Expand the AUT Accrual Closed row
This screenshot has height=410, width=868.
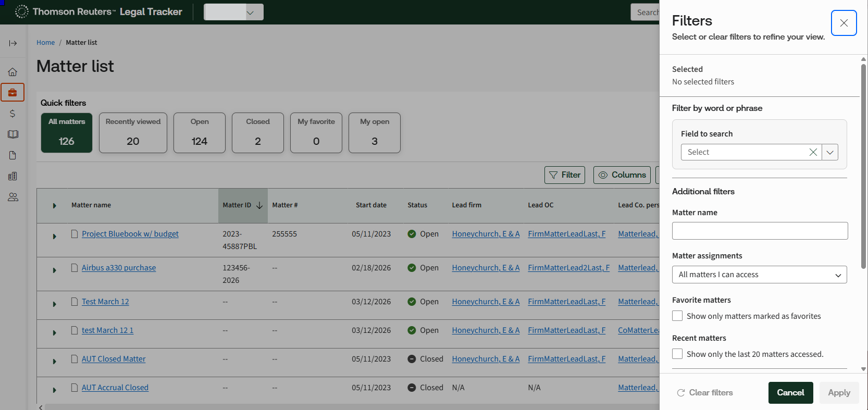54,390
